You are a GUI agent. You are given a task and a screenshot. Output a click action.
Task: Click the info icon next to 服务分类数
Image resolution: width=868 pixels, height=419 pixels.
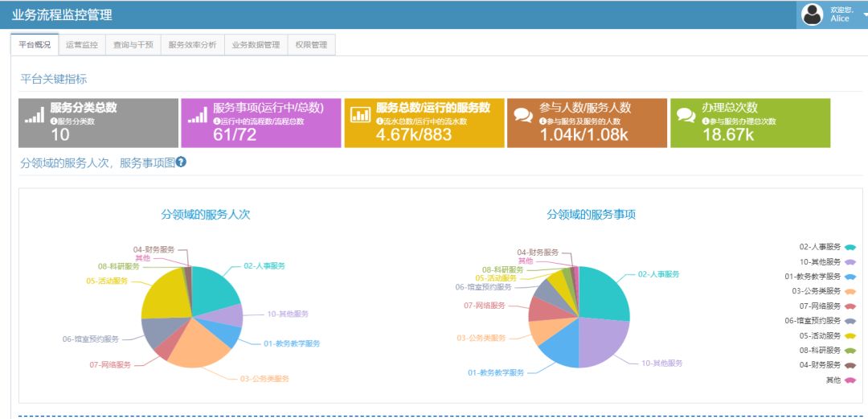coord(54,121)
